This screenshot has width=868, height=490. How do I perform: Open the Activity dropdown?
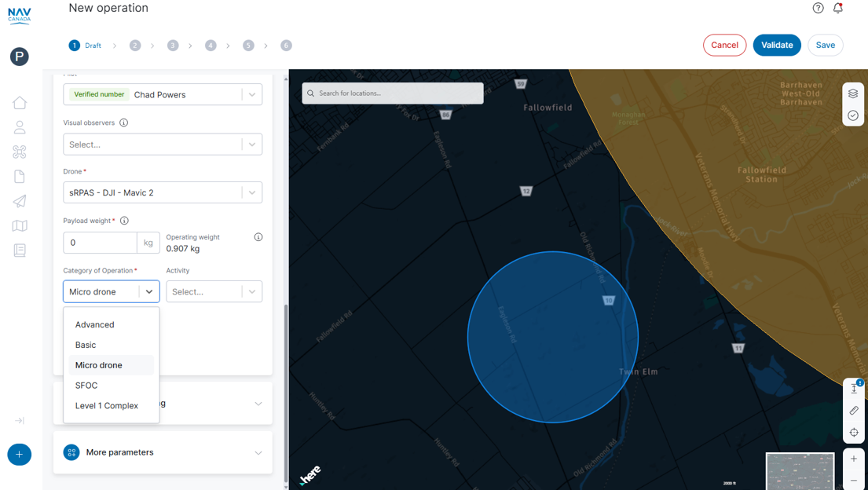pyautogui.click(x=214, y=291)
